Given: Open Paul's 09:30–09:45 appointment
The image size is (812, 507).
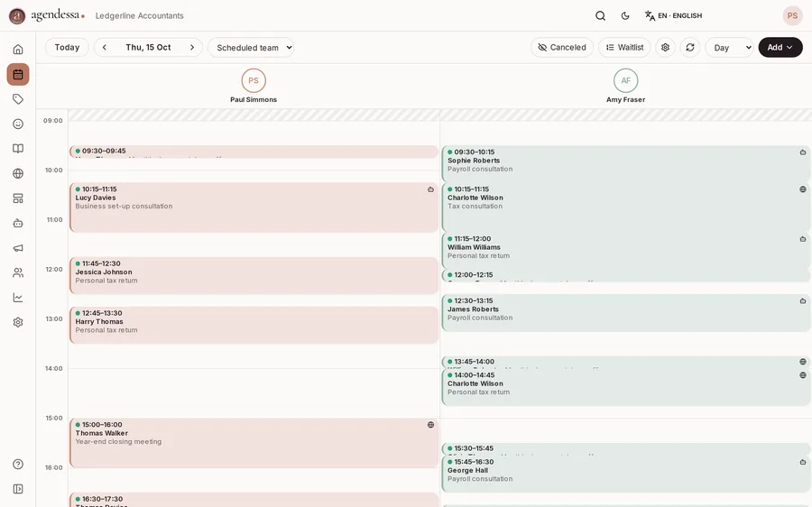Looking at the screenshot, I should click(x=254, y=152).
